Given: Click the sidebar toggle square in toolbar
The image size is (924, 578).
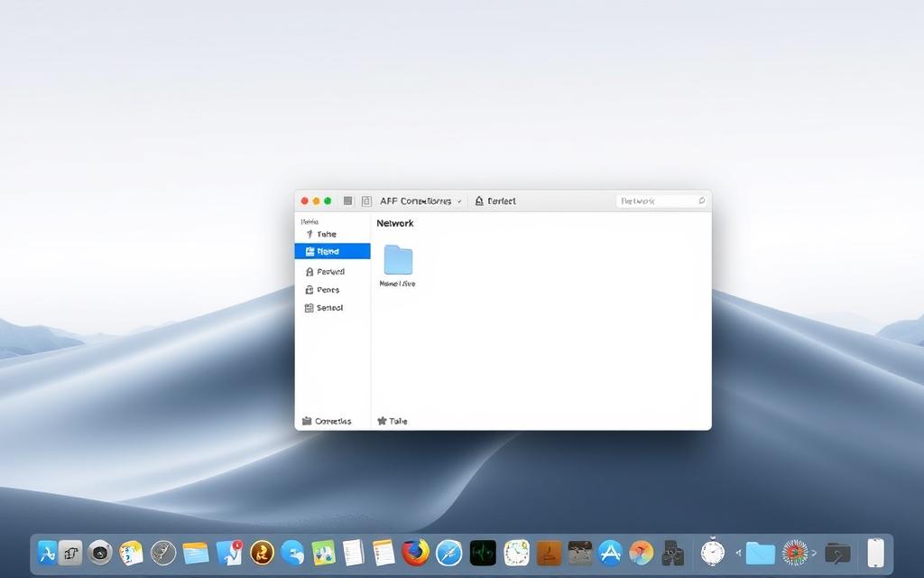Looking at the screenshot, I should tap(348, 201).
